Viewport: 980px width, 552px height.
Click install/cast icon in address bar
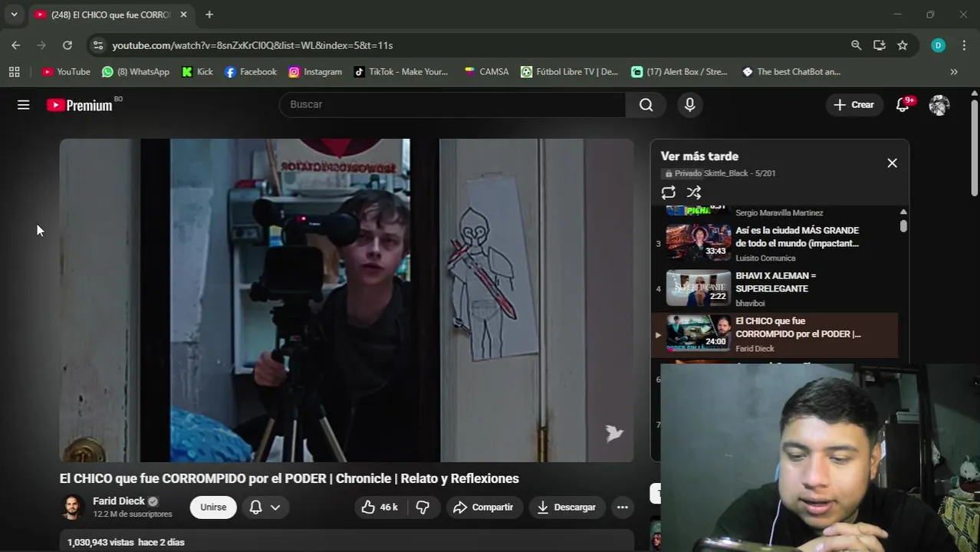(880, 45)
